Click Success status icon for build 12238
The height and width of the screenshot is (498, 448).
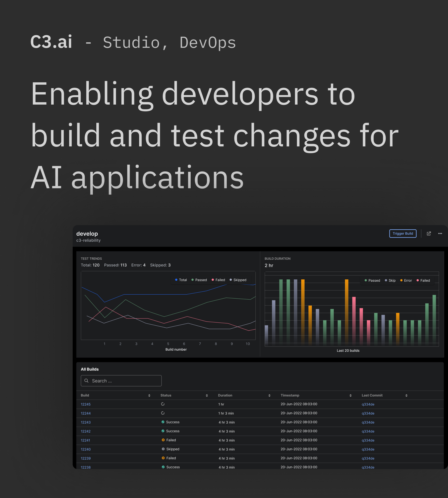pyautogui.click(x=163, y=467)
